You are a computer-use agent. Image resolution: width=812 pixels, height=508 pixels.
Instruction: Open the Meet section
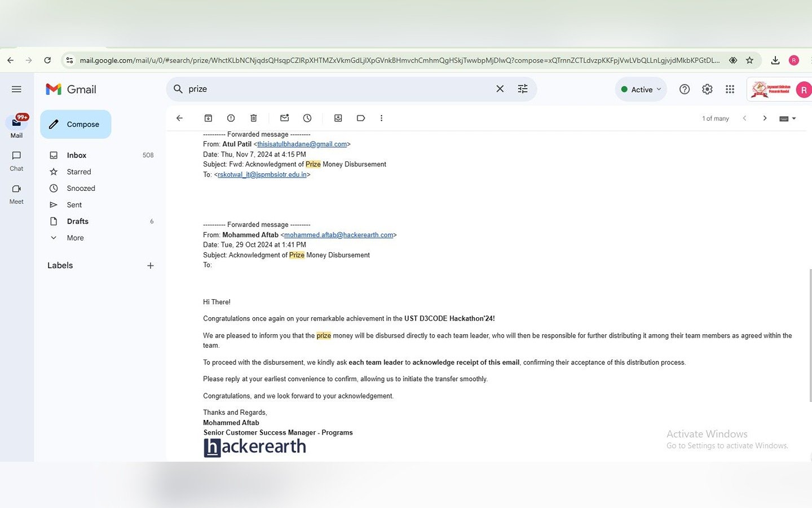[x=16, y=194]
